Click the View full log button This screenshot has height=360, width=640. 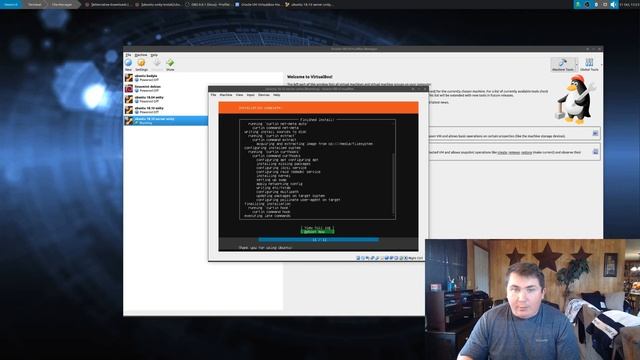pos(318,228)
